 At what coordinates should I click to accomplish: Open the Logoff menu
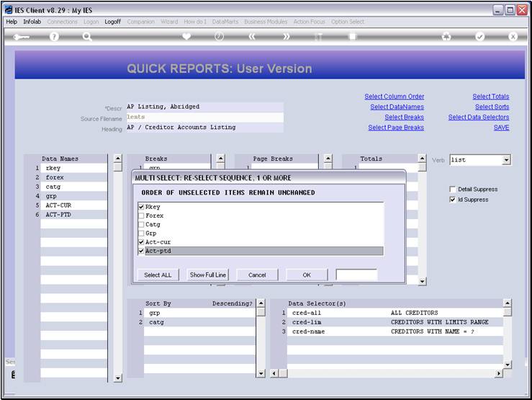pyautogui.click(x=112, y=22)
